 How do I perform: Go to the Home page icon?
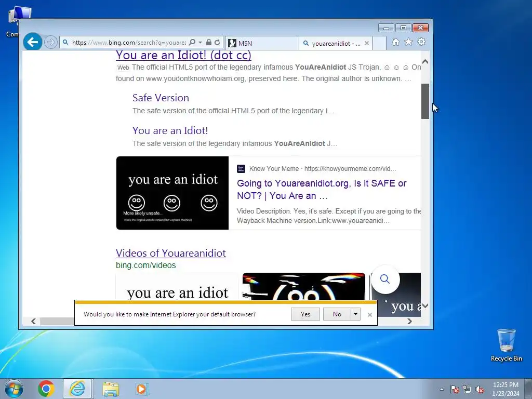coord(395,42)
